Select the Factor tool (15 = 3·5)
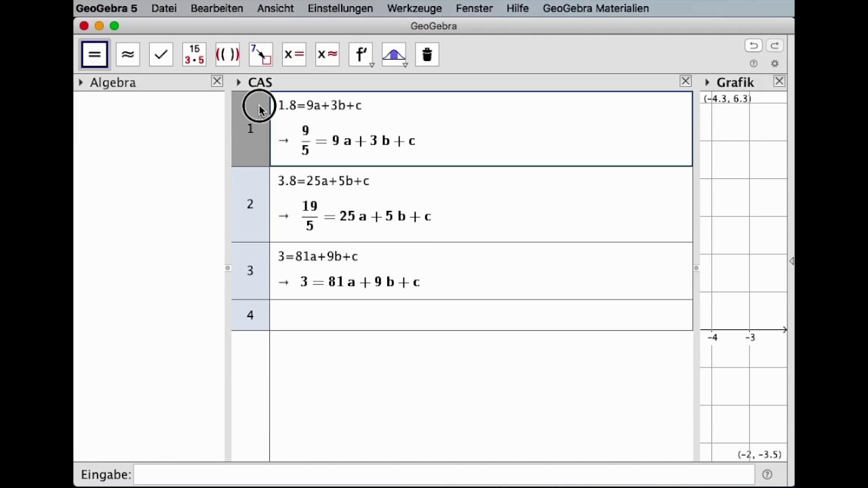 pos(194,55)
